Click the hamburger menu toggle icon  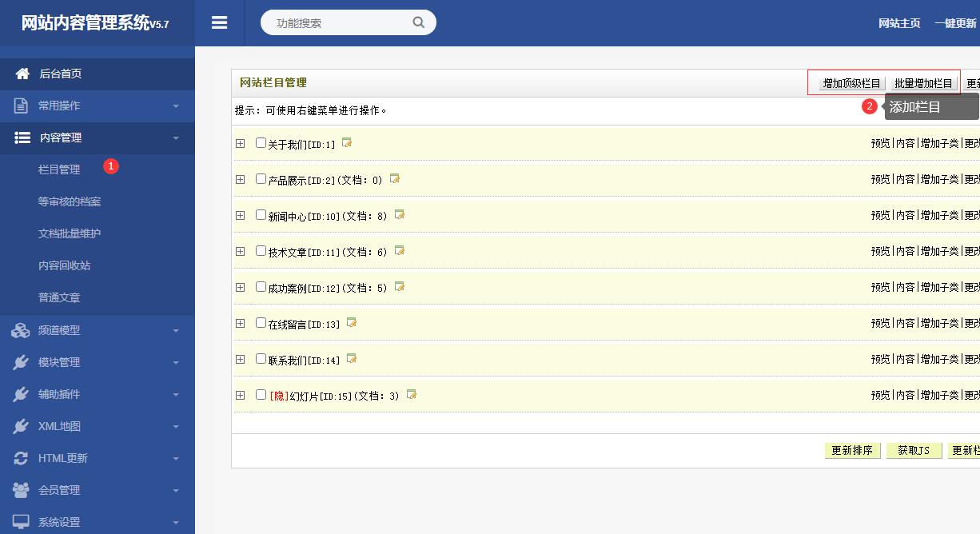[219, 23]
